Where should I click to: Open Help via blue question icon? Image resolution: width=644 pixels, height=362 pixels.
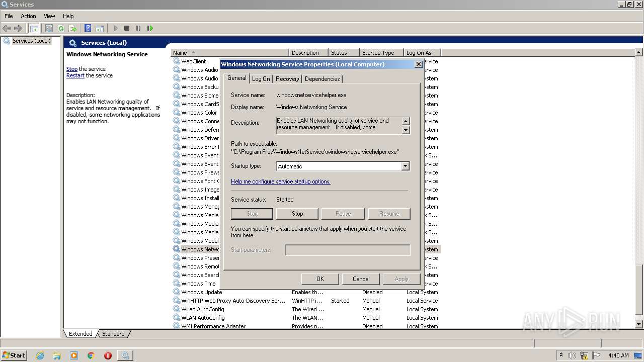click(x=88, y=28)
